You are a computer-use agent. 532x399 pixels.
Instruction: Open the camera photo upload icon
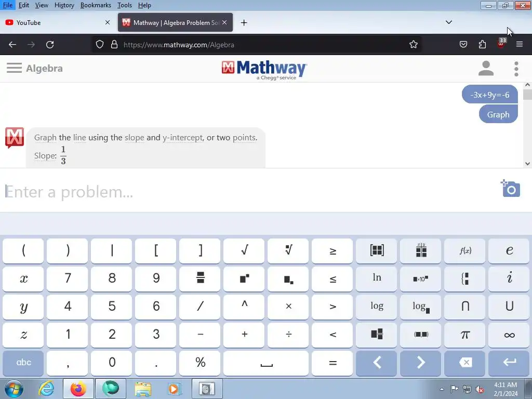510,188
